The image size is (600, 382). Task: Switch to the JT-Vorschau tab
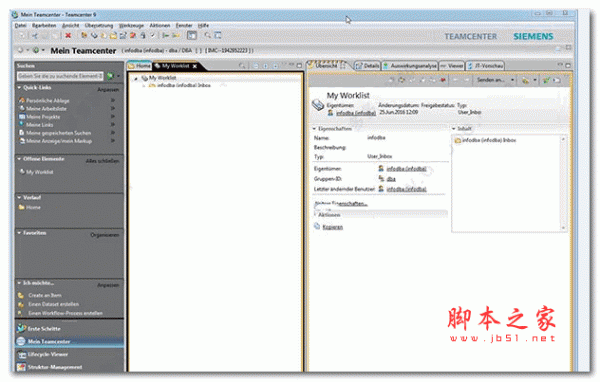(x=485, y=66)
